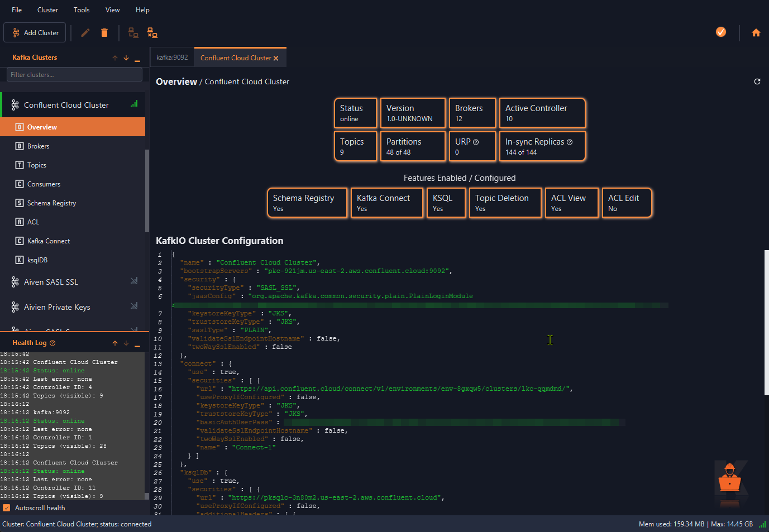Click the Topics 9 card
Screen dimensions: 769x532
[355, 146]
